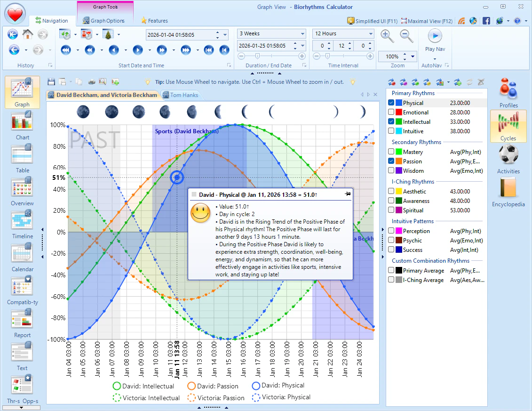Open the 100% zoom dropdown arrow
The image size is (532, 411).
pyautogui.click(x=413, y=56)
